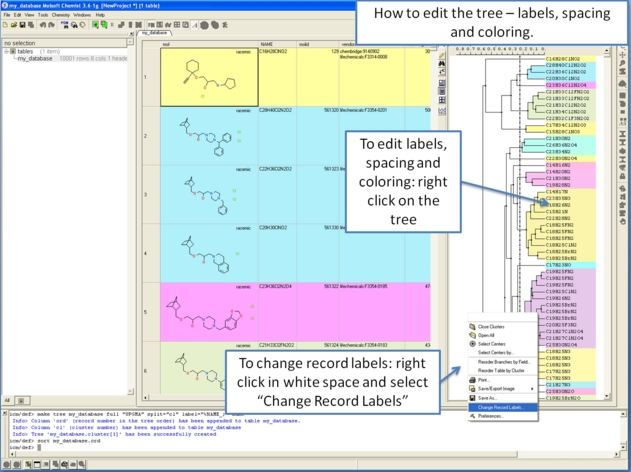Screen dimensions: 631x472
Task: Click the All tab at bottom left
Action: pos(6,400)
